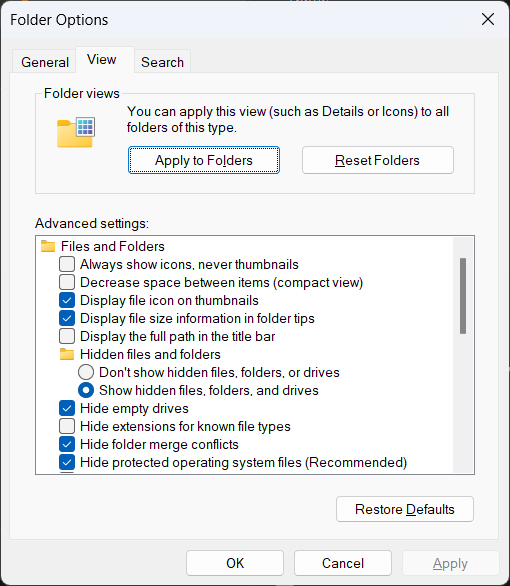510x586 pixels.
Task: Click the Files and Folders folder icon
Action: click(48, 246)
